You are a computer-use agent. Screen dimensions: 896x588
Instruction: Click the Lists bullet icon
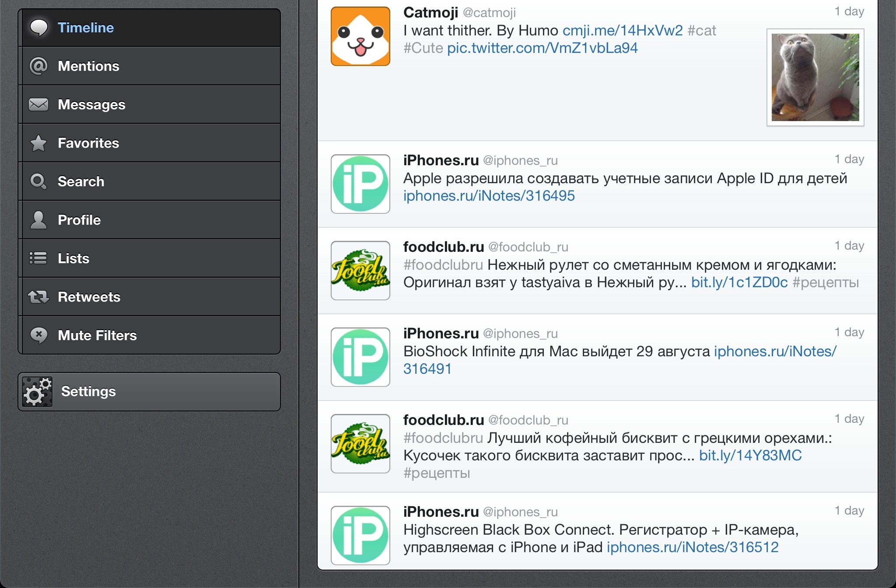38,258
